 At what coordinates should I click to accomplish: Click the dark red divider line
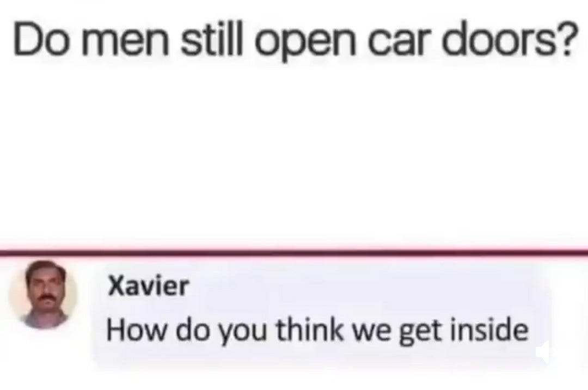tap(294, 251)
